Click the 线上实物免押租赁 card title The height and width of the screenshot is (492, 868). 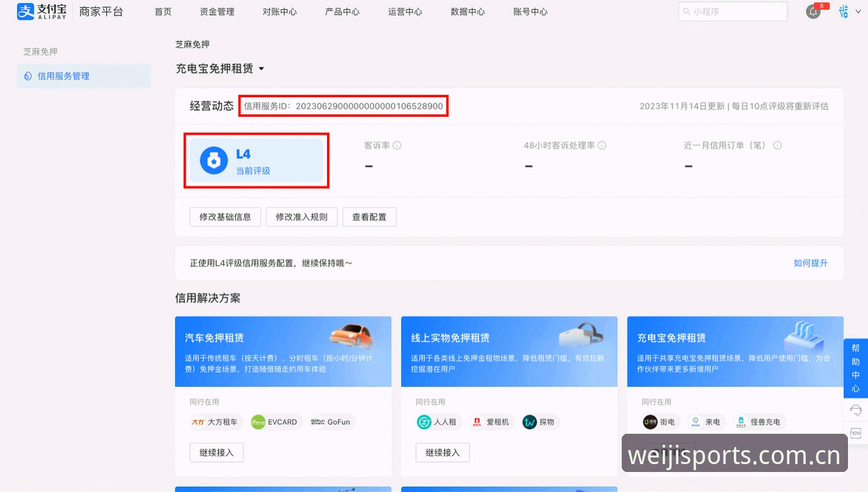(x=450, y=338)
